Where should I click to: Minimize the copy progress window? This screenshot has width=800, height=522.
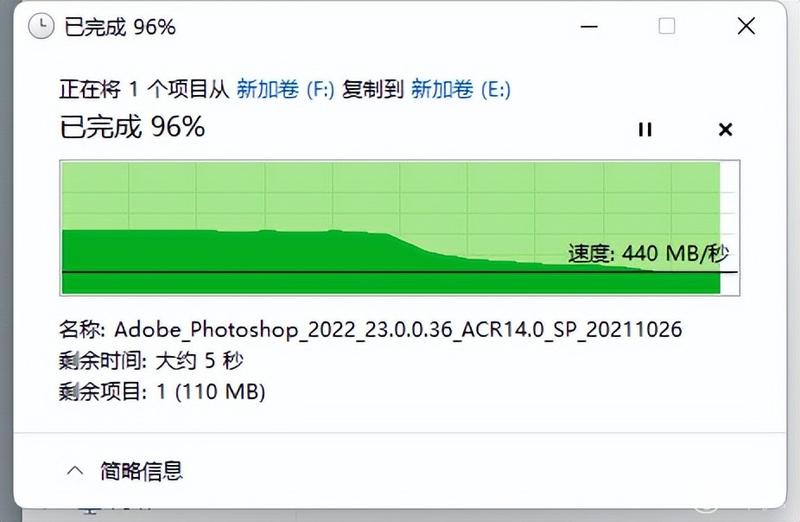click(589, 26)
